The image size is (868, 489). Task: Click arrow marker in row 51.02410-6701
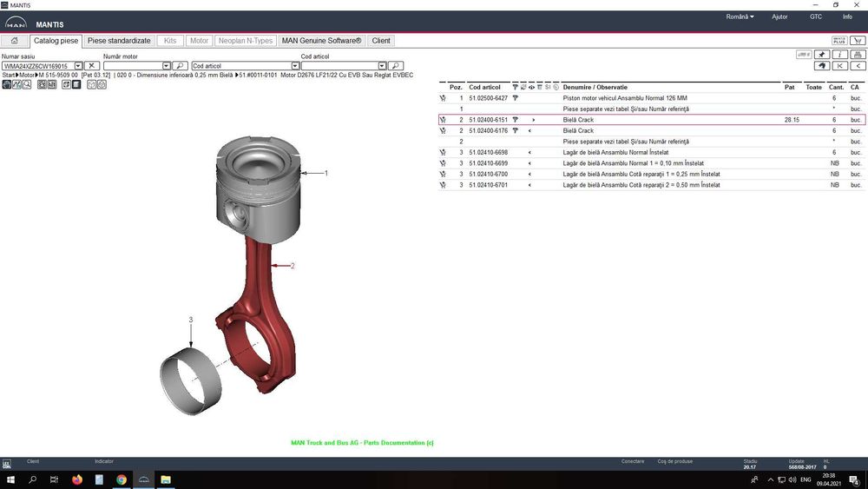pyautogui.click(x=529, y=185)
